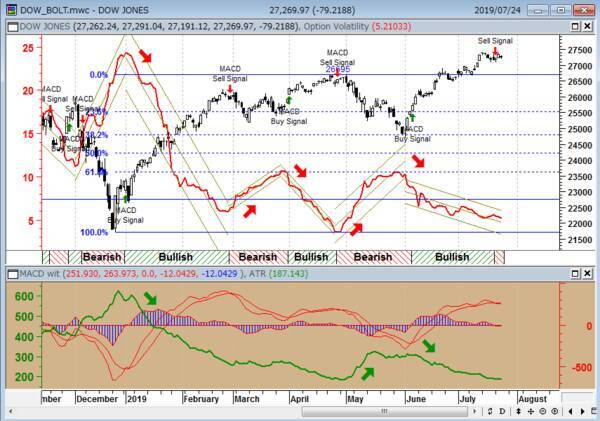Select the four-way pan crosshair icon
Viewport: 600px width, 421px height.
point(531,411)
